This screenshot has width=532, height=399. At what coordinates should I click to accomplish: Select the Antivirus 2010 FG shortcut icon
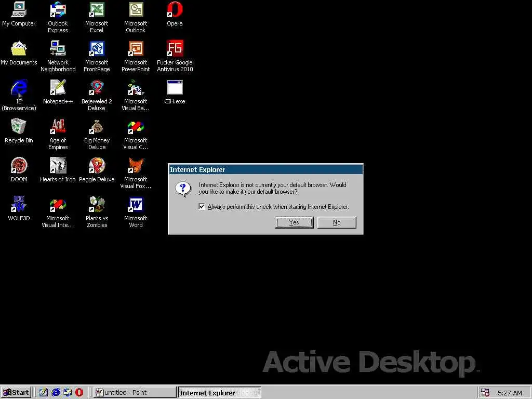175,48
